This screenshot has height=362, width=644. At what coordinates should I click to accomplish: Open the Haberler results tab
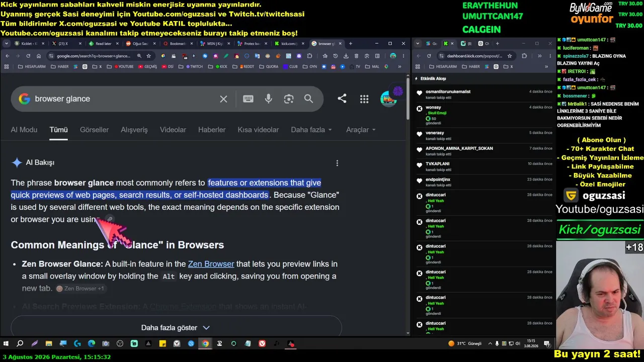(212, 130)
